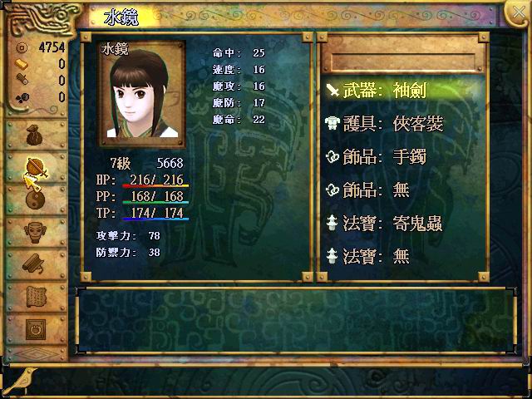Click the golden bird icon at bottom-left
The width and height of the screenshot is (532, 399).
point(21,380)
